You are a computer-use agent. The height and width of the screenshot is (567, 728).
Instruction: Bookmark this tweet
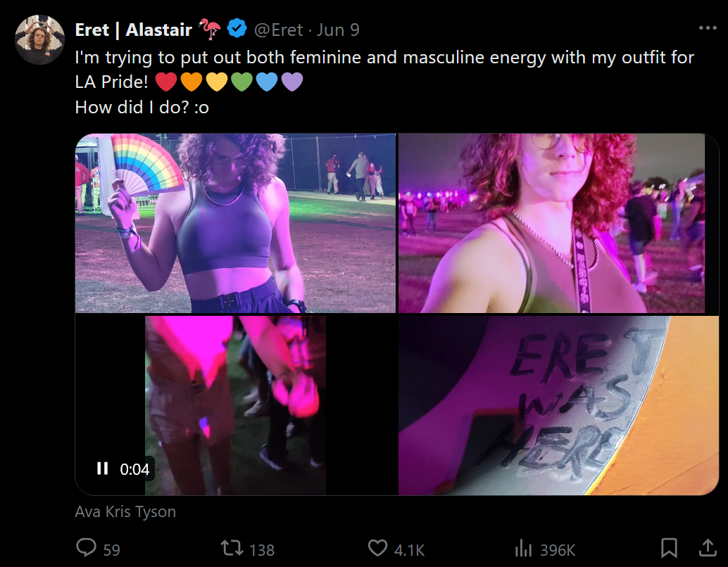(669, 548)
